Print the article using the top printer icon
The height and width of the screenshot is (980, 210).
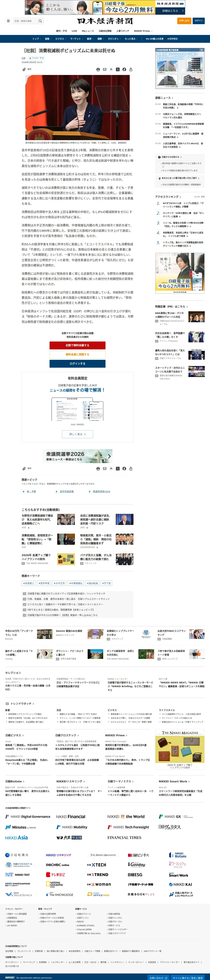pos(98,70)
